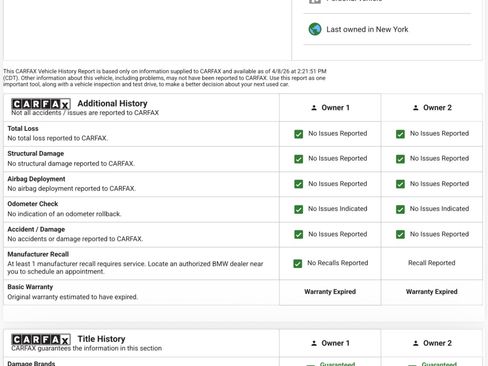
Task: Click the Structural Damage row title
Action: [x=36, y=153]
